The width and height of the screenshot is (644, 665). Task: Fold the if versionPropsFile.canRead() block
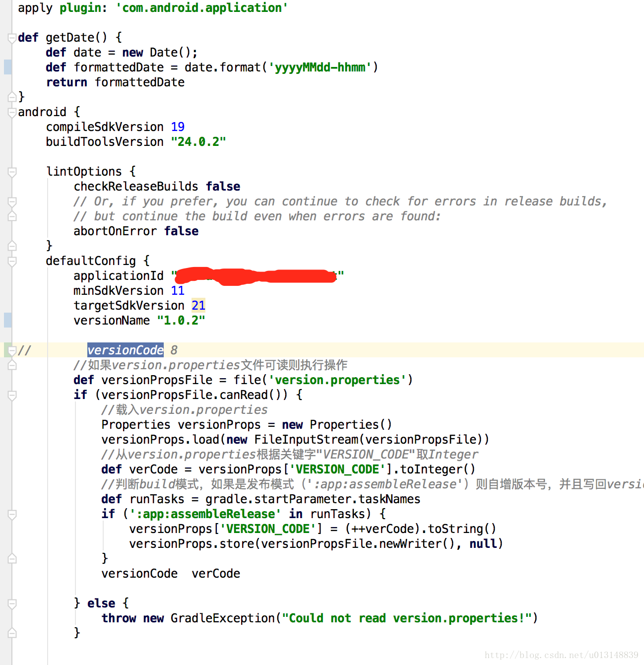(x=12, y=396)
